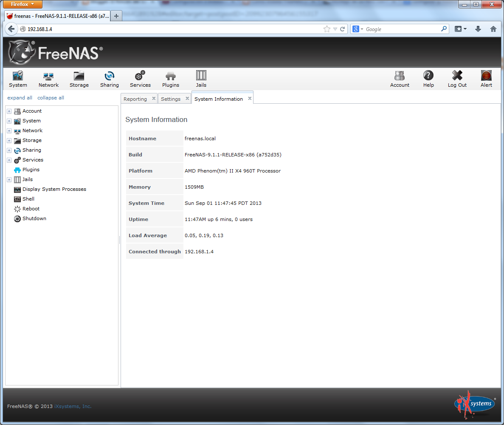Expand the Account tree node
Screen dimensions: 504x425
(x=9, y=111)
